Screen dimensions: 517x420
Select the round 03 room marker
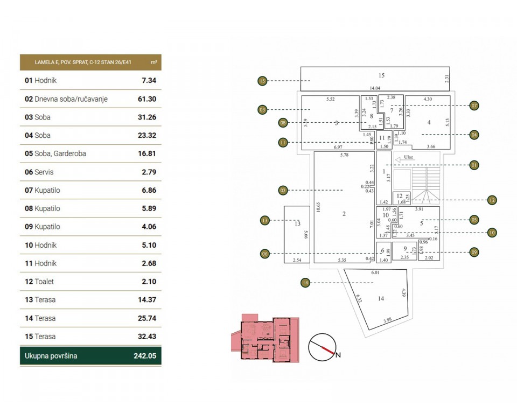click(263, 110)
